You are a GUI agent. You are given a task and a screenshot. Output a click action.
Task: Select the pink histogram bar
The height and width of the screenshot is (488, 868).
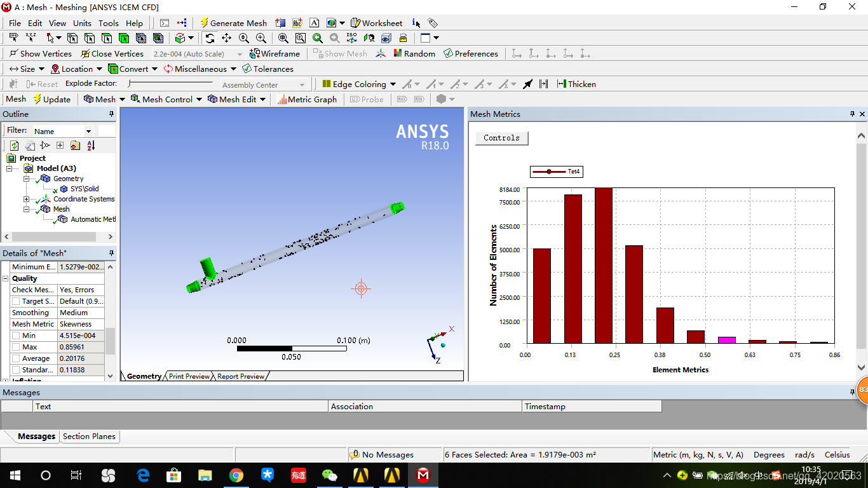(x=727, y=340)
